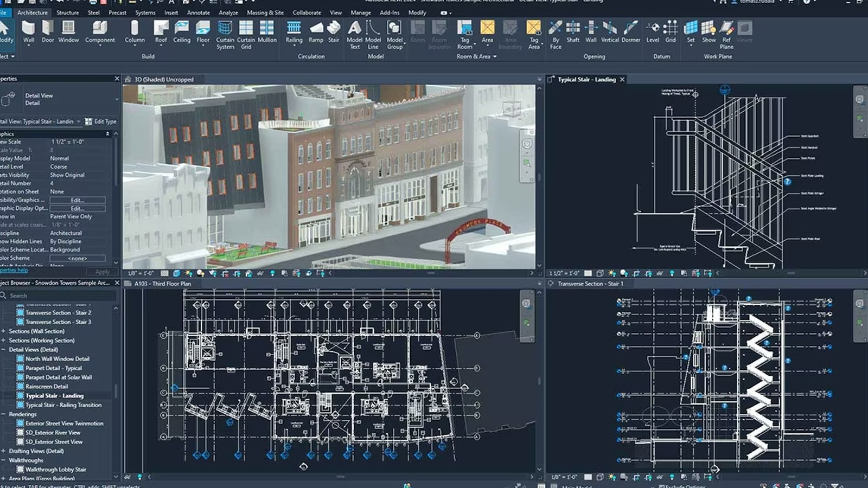
Task: Select the Dormer opening tool
Action: click(630, 32)
